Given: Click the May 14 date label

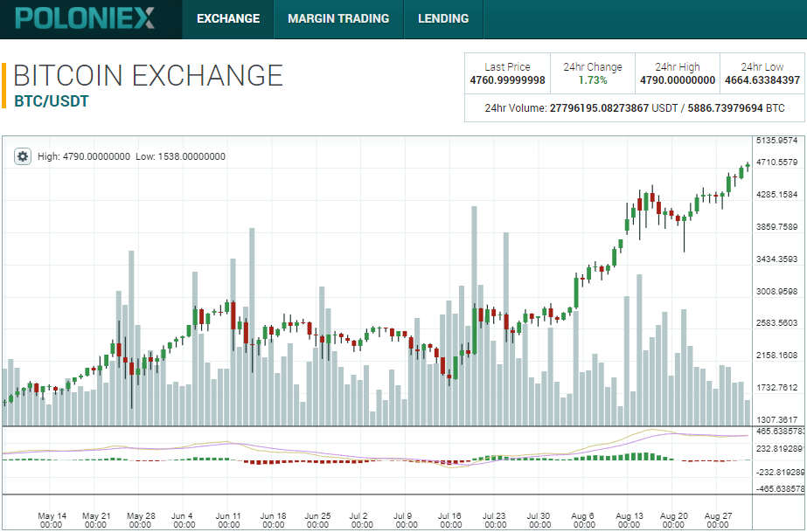Looking at the screenshot, I should pyautogui.click(x=52, y=520).
